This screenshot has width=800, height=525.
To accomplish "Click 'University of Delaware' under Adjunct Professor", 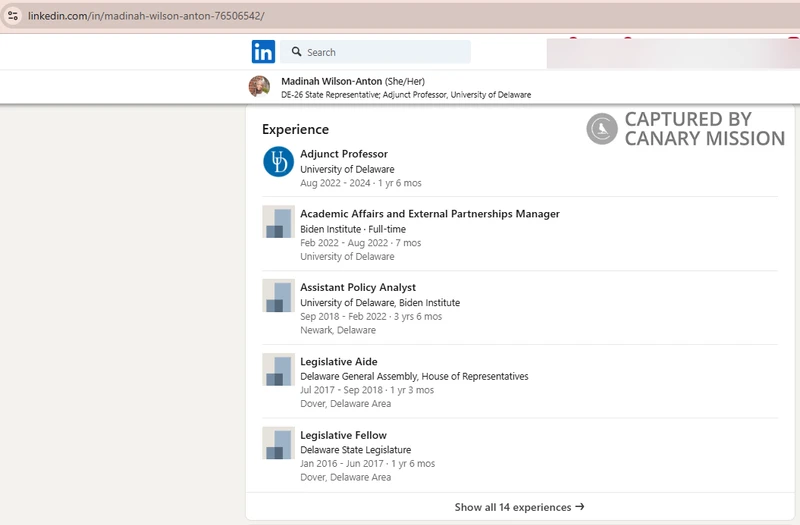I will 347,169.
